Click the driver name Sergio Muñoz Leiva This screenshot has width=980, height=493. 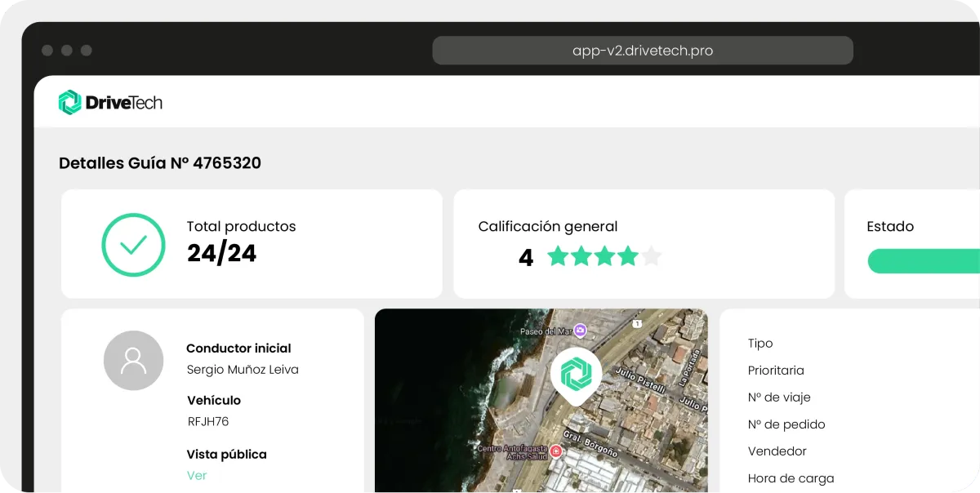click(x=243, y=370)
